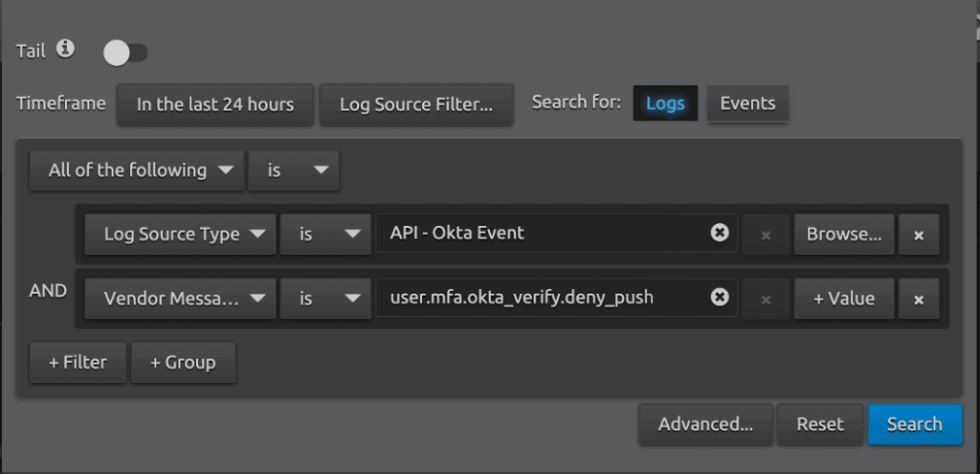
Task: Clear the API - Okta Event value
Action: 720,233
